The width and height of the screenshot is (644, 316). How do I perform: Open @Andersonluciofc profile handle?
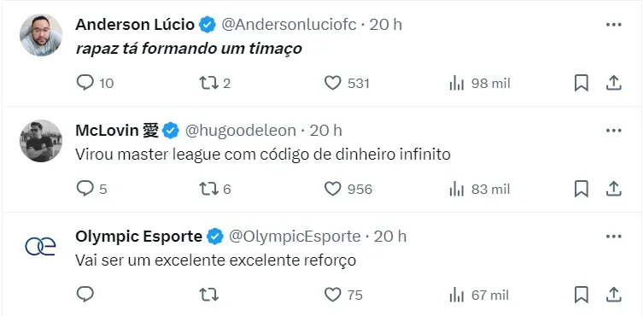click(289, 25)
